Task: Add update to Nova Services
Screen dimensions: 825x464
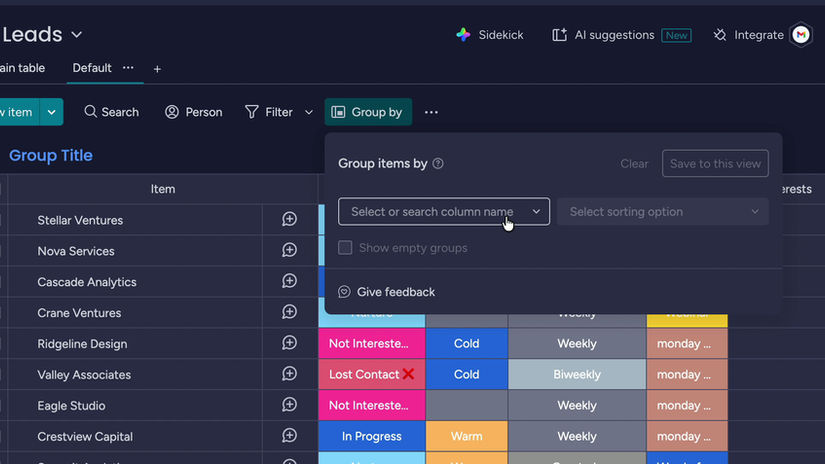Action: click(289, 250)
